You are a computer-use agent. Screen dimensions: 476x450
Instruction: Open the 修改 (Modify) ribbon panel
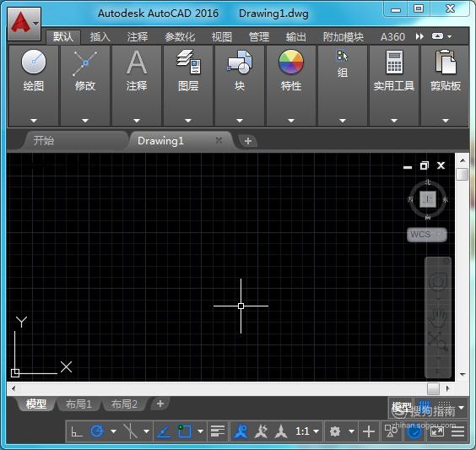point(85,85)
